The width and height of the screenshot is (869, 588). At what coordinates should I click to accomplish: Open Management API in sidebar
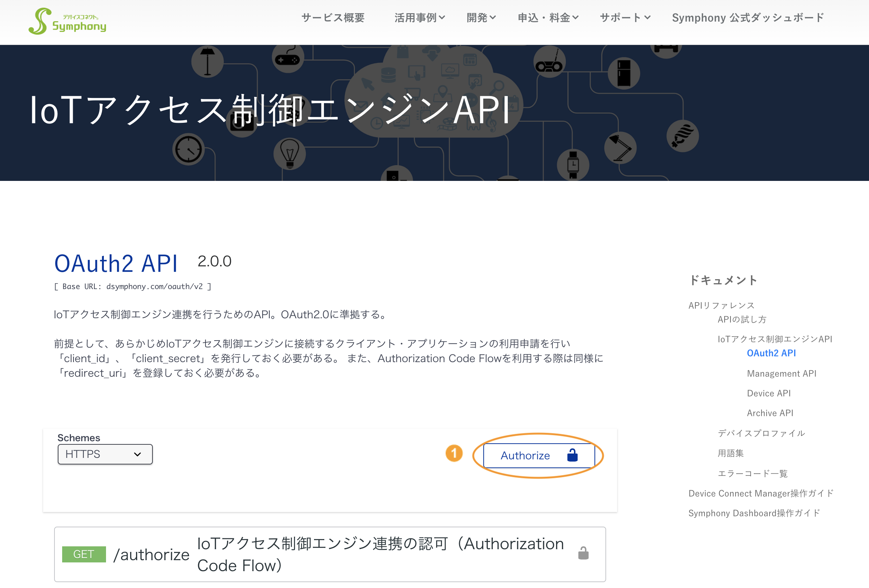782,373
